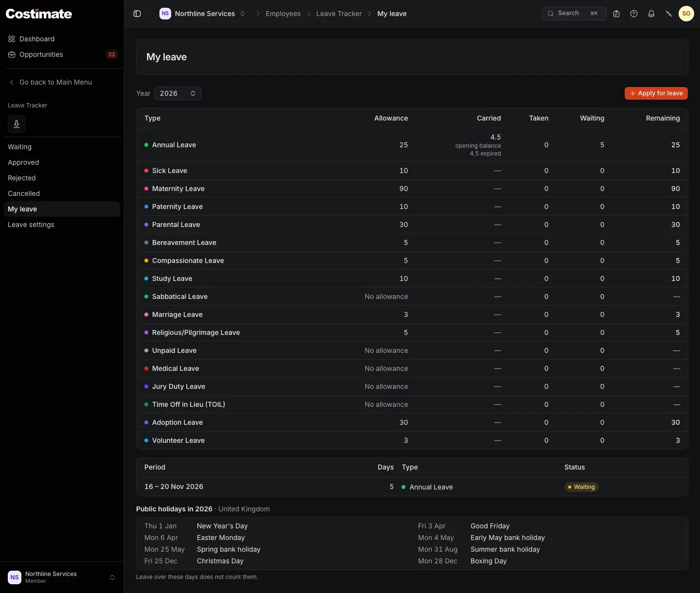Open the SO user avatar menu
This screenshot has width=700, height=593.
tap(686, 14)
